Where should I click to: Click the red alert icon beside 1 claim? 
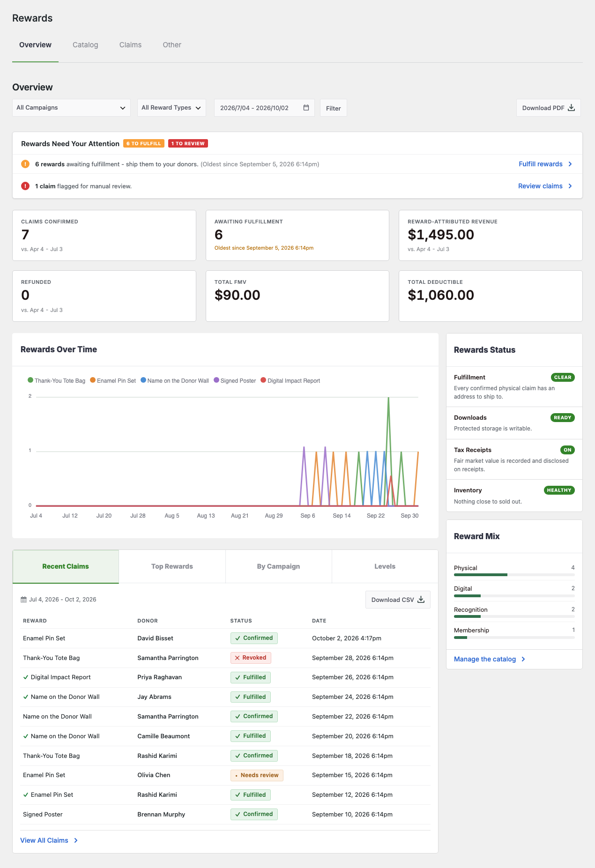tap(25, 186)
